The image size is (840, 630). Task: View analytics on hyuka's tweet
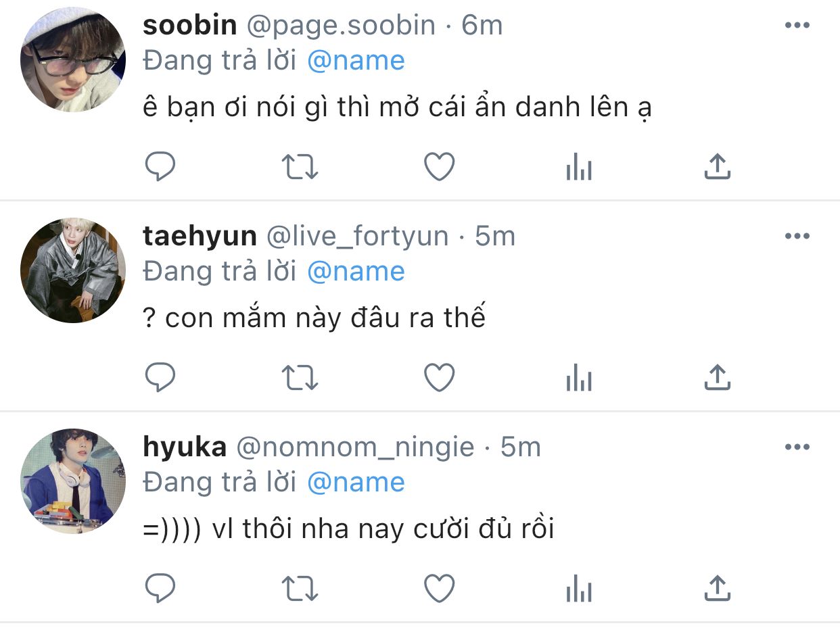coord(579,588)
